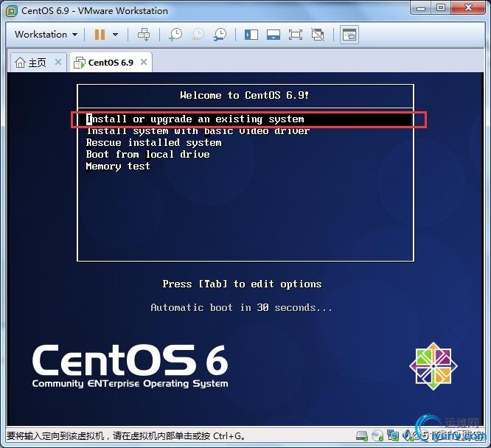Screen dimensions: 491x448
Task: Toggle the console view button
Action: (349, 35)
